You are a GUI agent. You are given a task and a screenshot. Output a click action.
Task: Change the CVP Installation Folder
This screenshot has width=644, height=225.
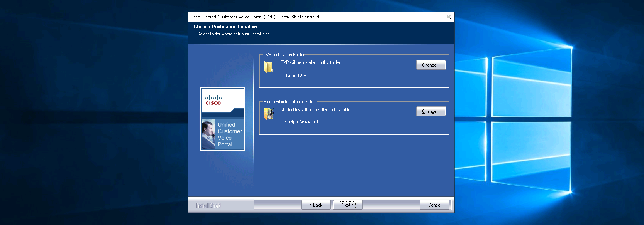point(430,65)
